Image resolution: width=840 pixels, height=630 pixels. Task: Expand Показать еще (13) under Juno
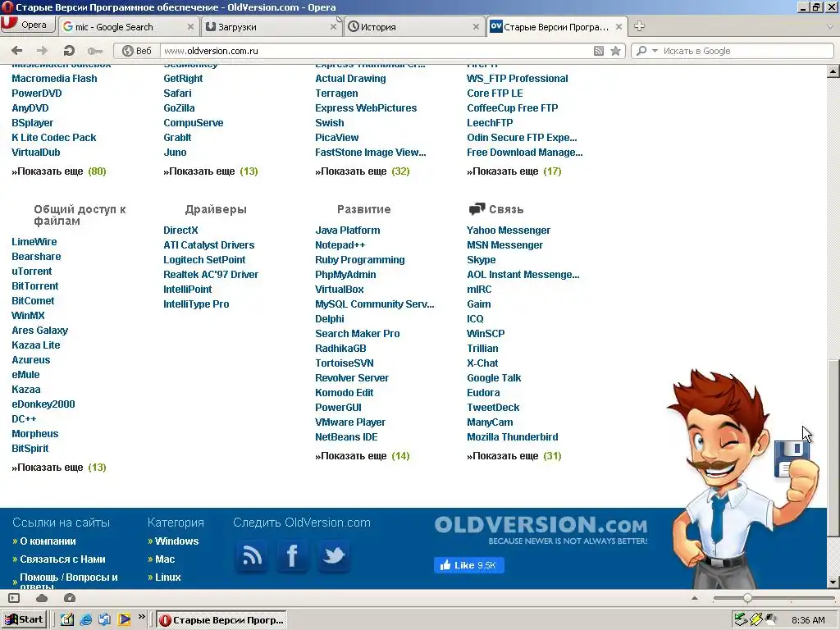tap(211, 171)
